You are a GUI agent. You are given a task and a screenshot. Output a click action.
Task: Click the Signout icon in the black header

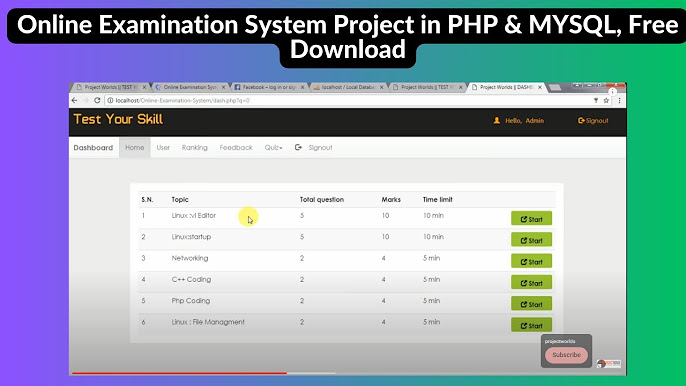[x=581, y=120]
